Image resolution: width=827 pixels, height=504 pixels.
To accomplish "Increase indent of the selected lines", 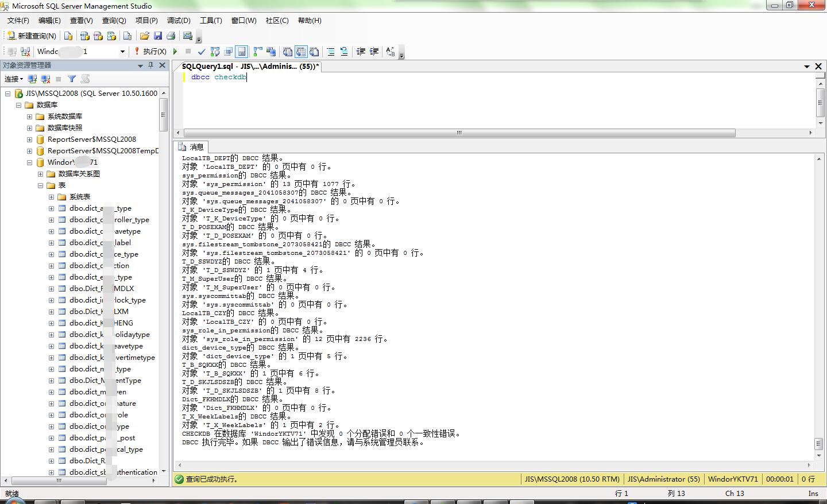I will tap(374, 52).
